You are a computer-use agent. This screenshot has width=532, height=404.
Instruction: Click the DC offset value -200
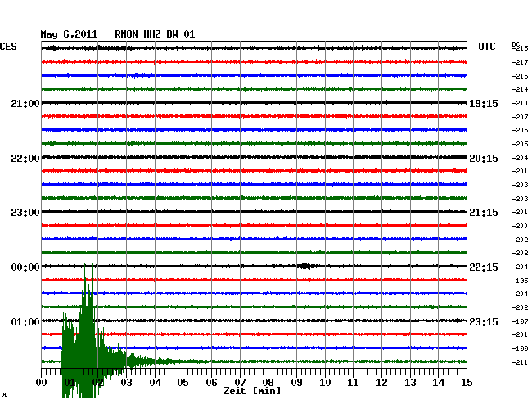click(520, 226)
